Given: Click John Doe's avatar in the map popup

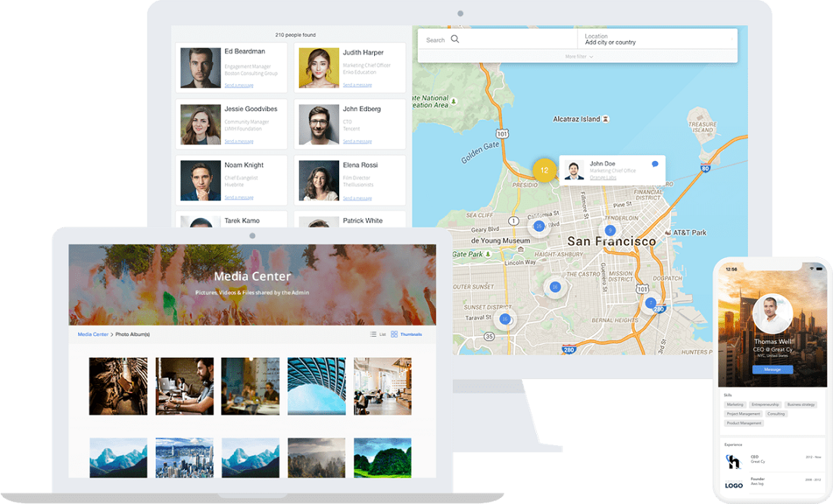Looking at the screenshot, I should tap(574, 170).
